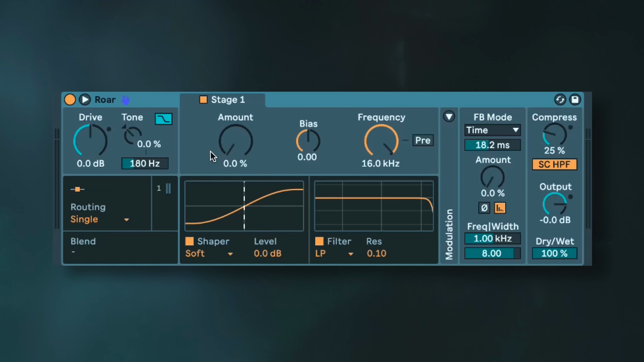Click the save preset disk icon

[575, 100]
